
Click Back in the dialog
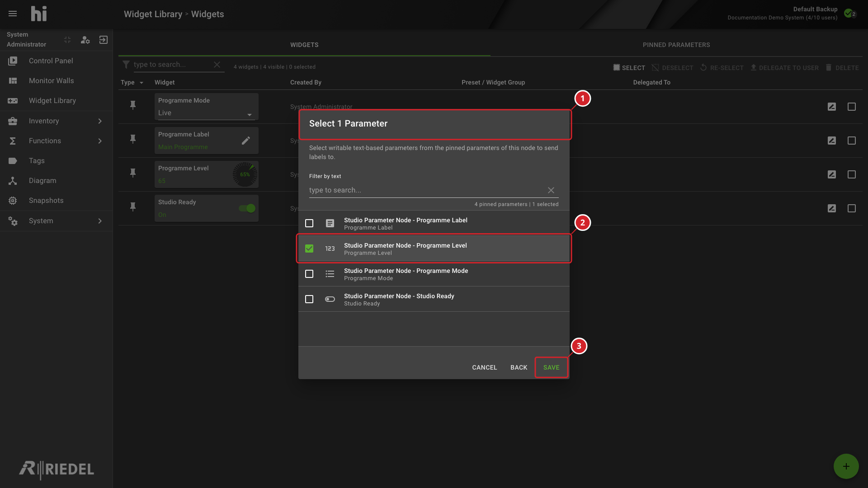click(x=519, y=367)
